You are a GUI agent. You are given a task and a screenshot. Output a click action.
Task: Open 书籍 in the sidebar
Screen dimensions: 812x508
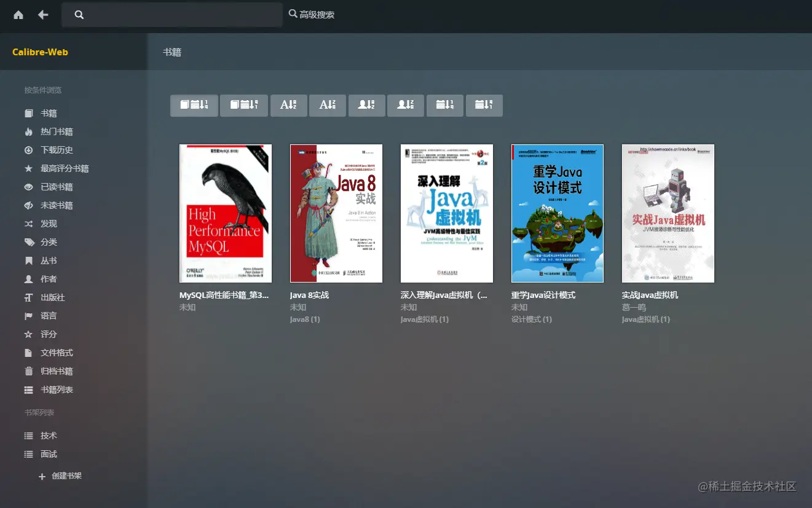click(x=49, y=113)
